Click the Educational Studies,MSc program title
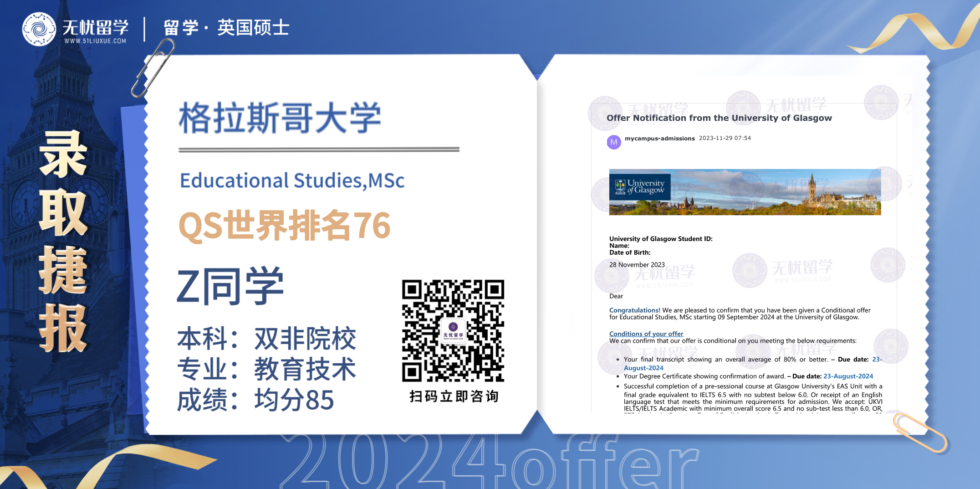Viewport: 980px width, 489px height. (x=292, y=180)
